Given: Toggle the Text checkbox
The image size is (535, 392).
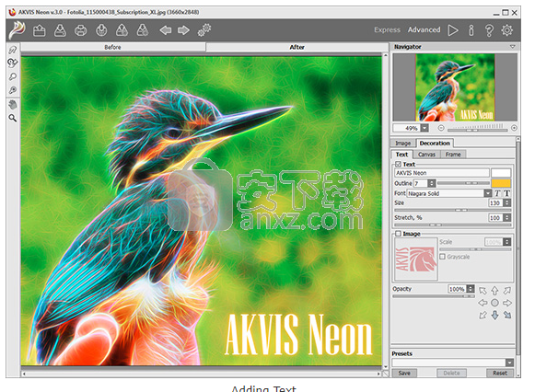Looking at the screenshot, I should tap(398, 165).
